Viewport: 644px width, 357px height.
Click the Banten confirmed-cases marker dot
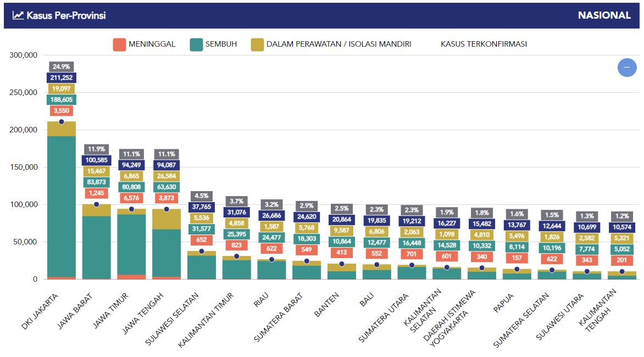click(342, 264)
